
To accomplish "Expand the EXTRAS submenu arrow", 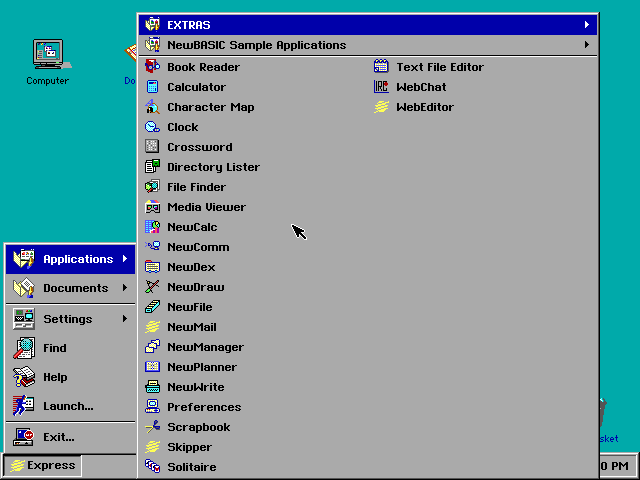I will click(587, 24).
